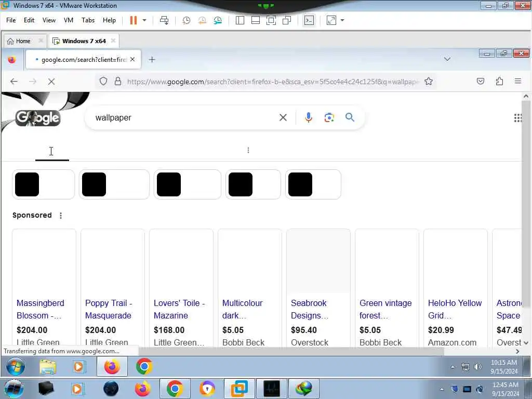Take a snapshot of this VM
Screen dimensions: 532x399
[x=187, y=20]
